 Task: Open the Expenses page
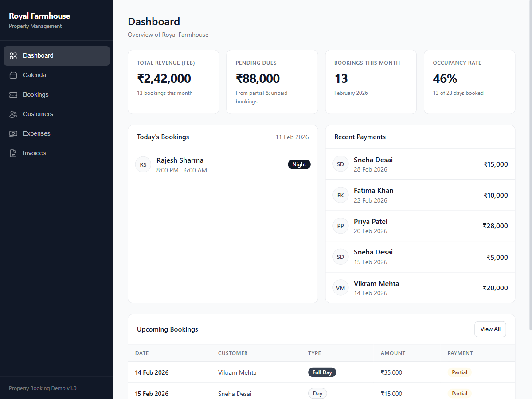57,134
